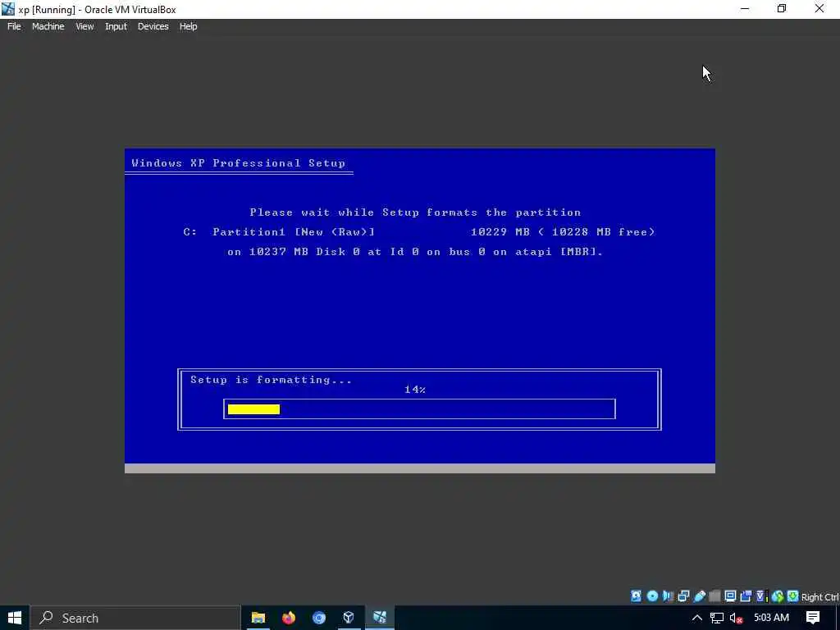Launch Firefox from the taskbar
The height and width of the screenshot is (630, 840).
pyautogui.click(x=289, y=618)
